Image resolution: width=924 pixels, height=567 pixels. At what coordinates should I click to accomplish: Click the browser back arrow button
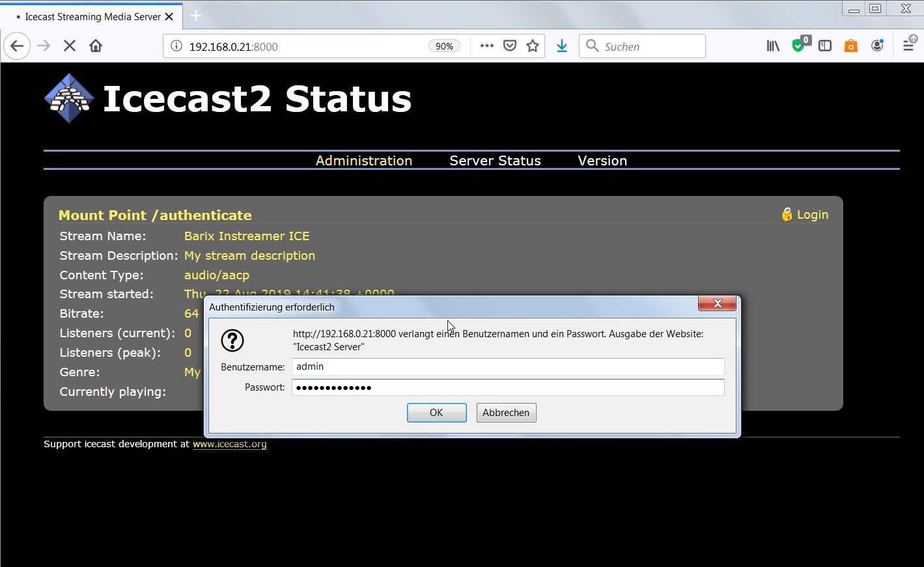pyautogui.click(x=17, y=46)
